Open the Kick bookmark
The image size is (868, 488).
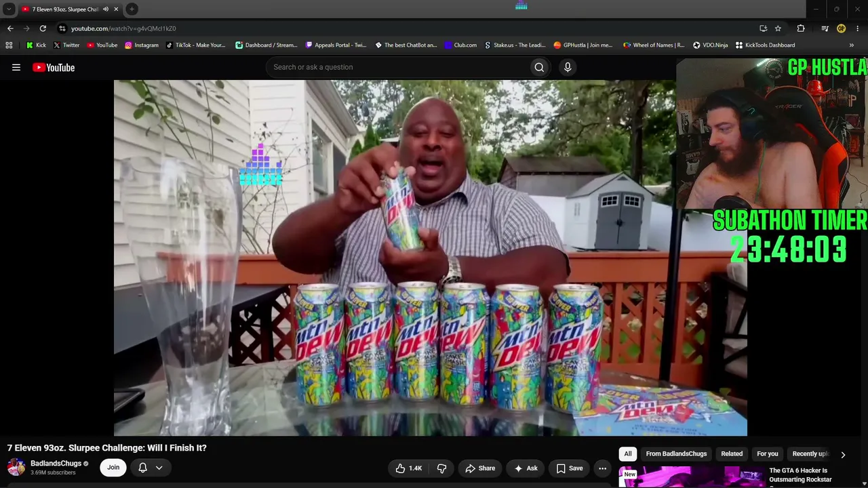(x=36, y=45)
